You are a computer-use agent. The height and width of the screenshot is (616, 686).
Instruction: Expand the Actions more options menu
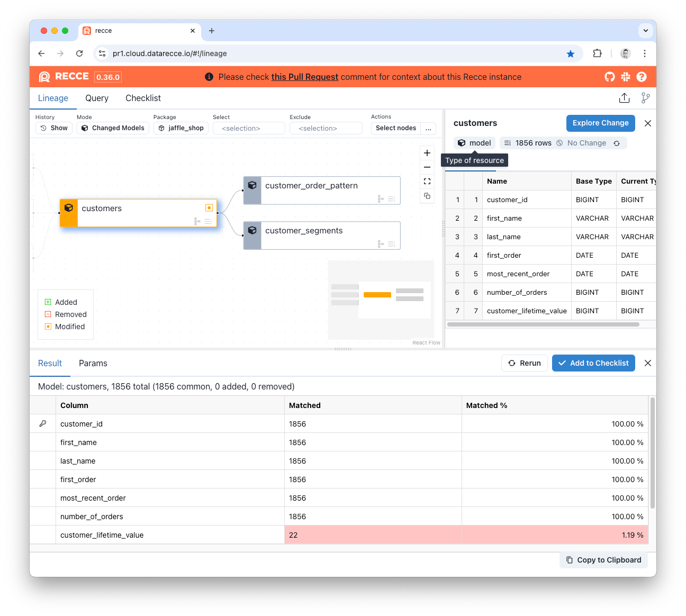click(x=429, y=128)
